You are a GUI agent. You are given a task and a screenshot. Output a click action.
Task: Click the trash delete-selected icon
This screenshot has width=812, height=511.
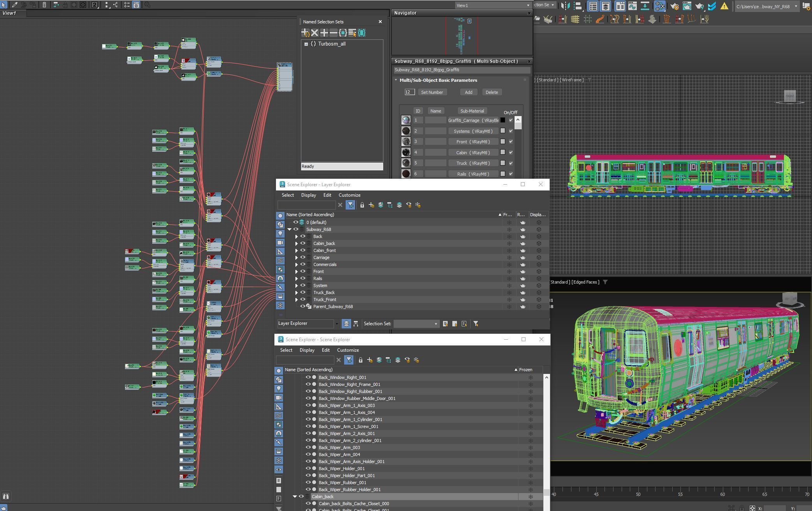tap(44, 5)
